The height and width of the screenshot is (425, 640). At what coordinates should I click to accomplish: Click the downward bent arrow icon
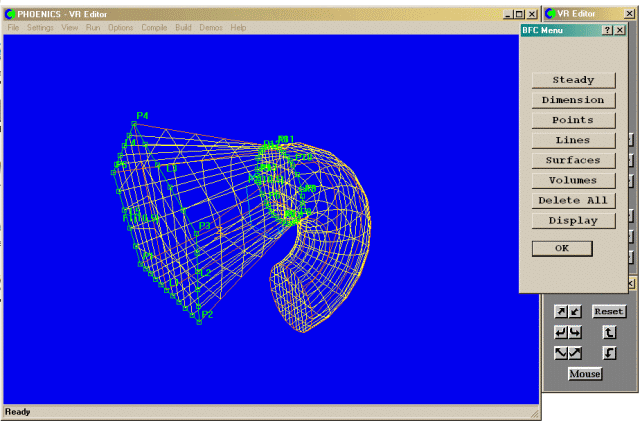tap(609, 353)
